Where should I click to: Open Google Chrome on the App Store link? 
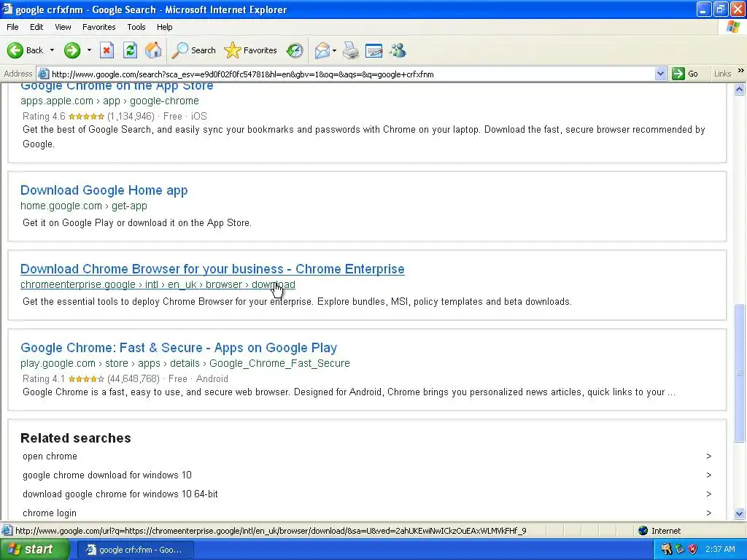(117, 86)
